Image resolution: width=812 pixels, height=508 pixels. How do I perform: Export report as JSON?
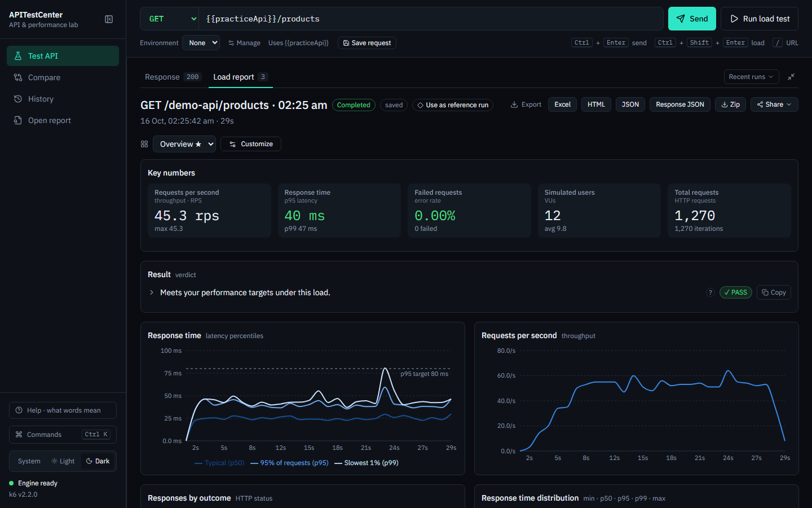(x=630, y=104)
